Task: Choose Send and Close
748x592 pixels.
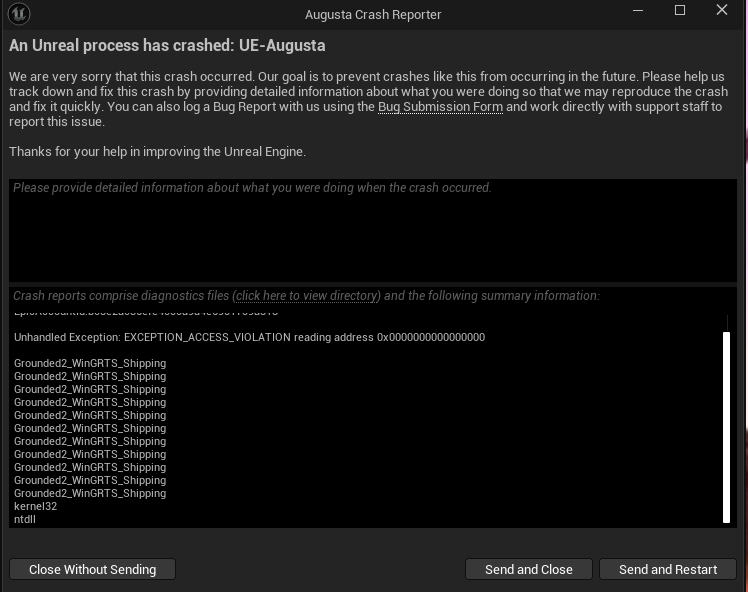Action: coord(529,569)
